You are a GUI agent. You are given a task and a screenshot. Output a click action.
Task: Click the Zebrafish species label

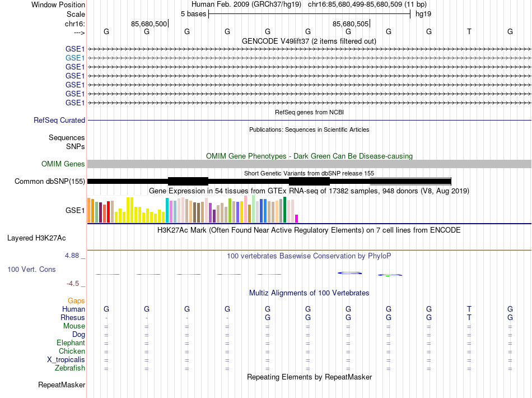pyautogui.click(x=70, y=368)
